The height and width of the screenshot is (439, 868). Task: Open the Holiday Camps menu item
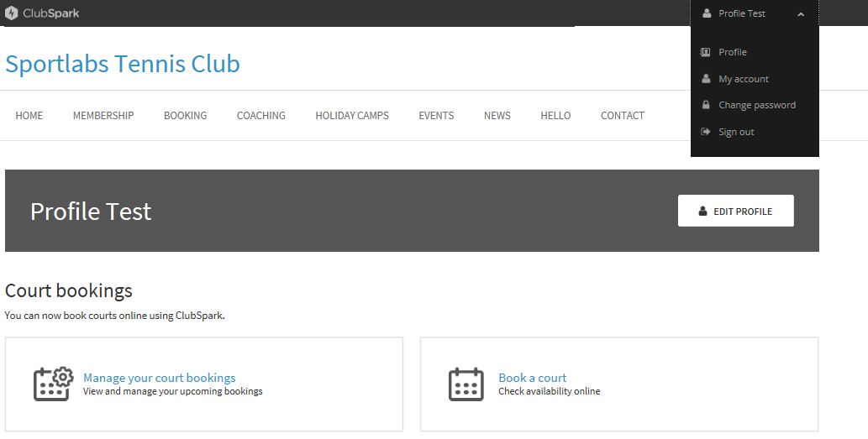[x=352, y=116]
